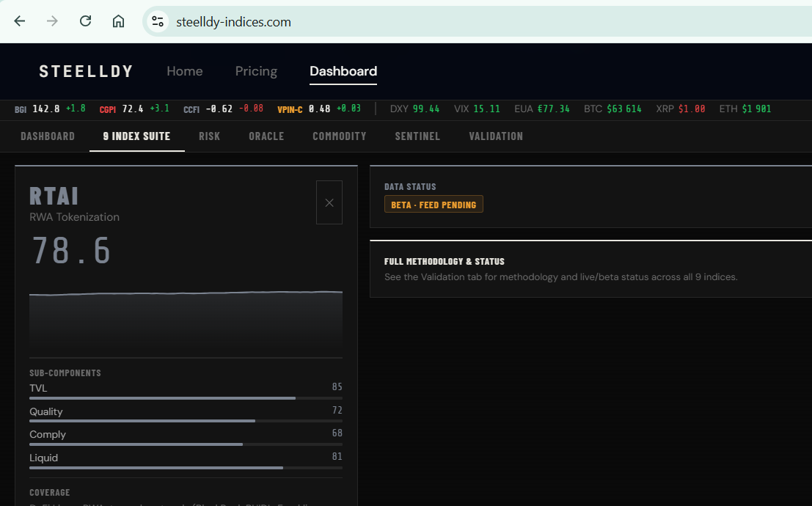This screenshot has height=506, width=812.
Task: Click the Comply progress bar
Action: [186, 444]
